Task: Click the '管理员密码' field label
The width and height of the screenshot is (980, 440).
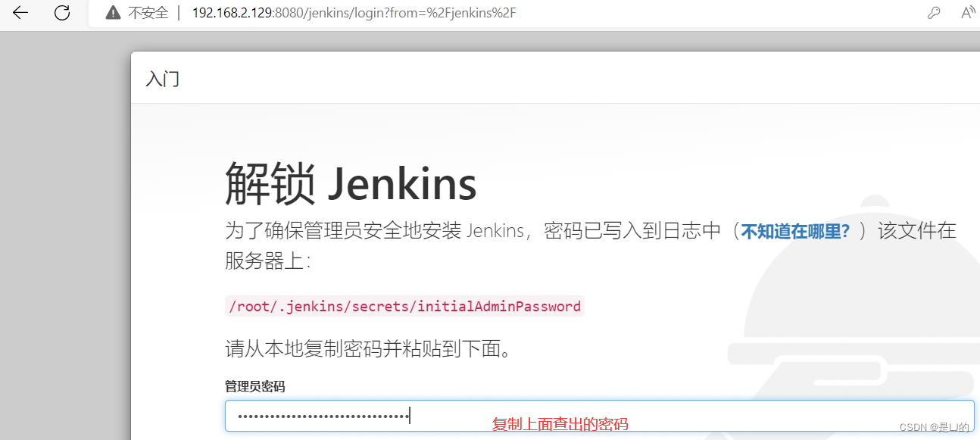Action: 255,386
